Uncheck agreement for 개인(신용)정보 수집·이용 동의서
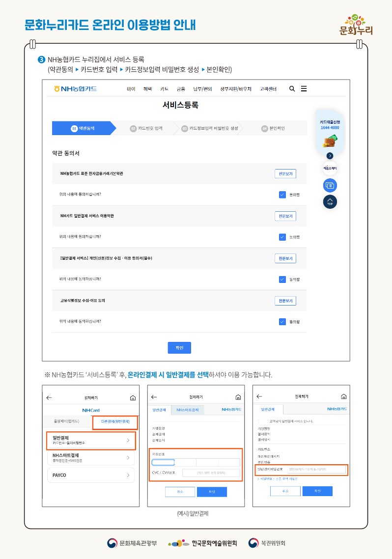The image size is (392, 559). coord(282,279)
